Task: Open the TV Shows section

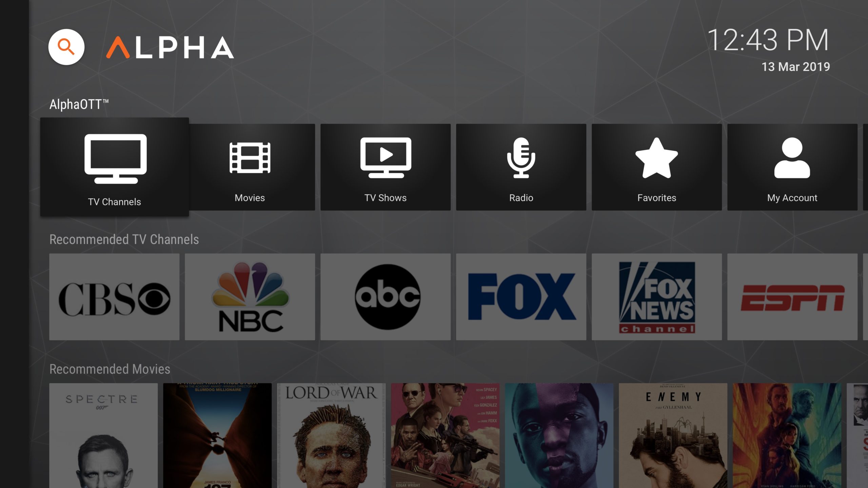Action: [386, 167]
